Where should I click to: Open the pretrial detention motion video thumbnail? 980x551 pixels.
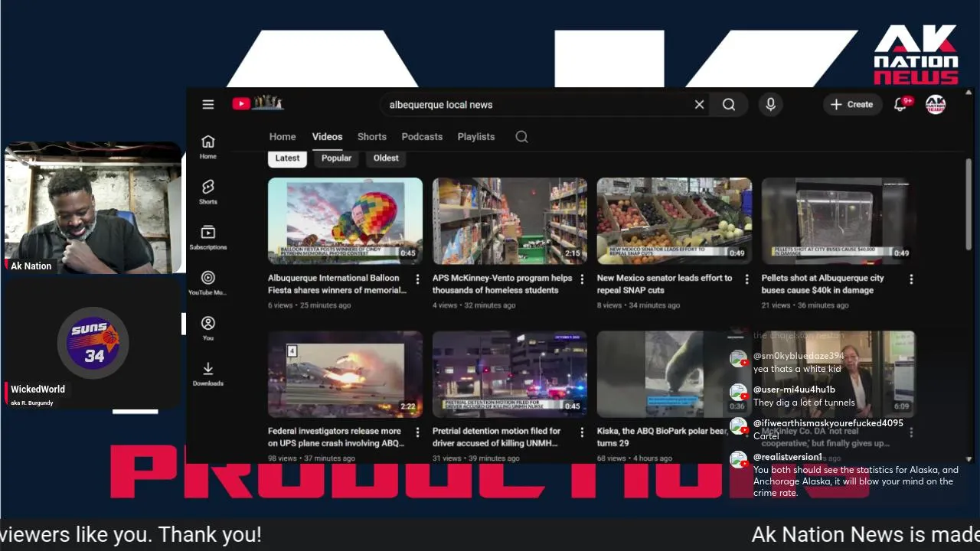tap(510, 373)
